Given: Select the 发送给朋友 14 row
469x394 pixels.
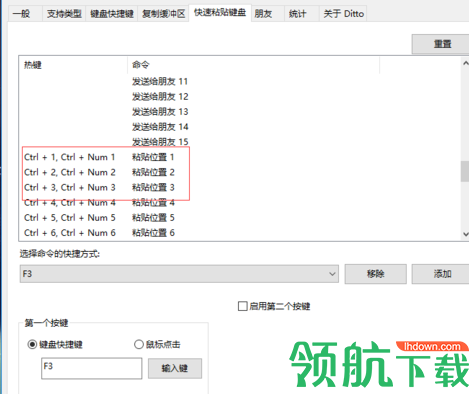Looking at the screenshot, I should (160, 127).
